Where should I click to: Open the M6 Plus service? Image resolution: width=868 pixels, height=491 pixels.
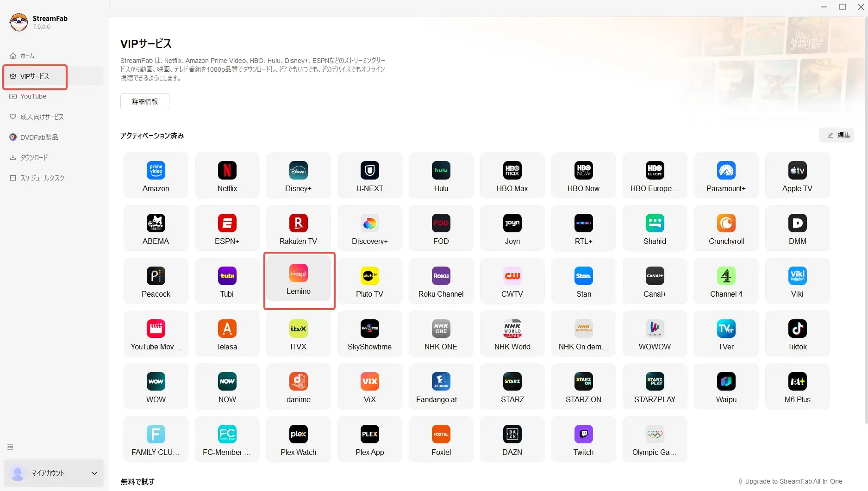point(798,387)
